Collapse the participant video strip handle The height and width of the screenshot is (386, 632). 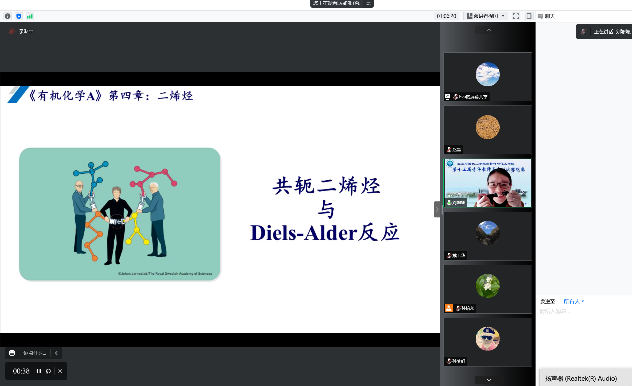click(437, 209)
